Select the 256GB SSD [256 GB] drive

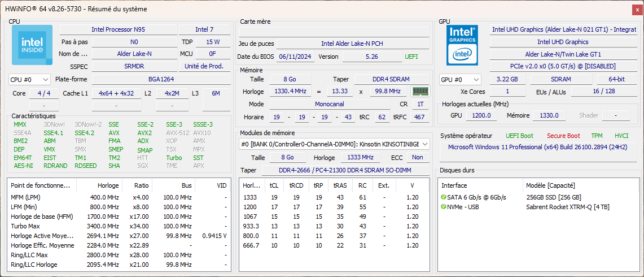554,197
